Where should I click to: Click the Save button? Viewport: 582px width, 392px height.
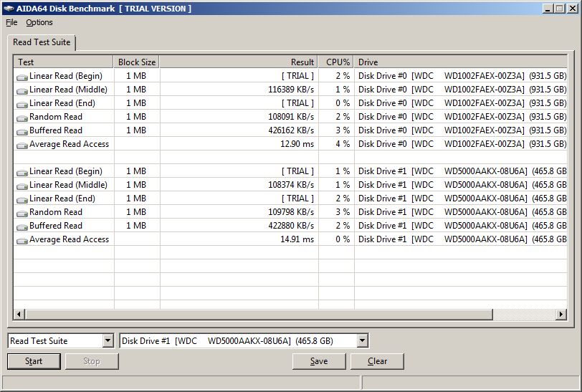[319, 361]
